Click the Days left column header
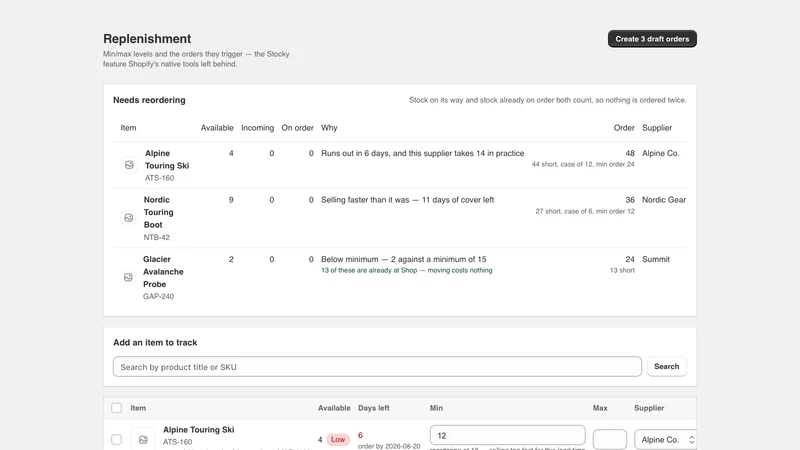800x450 pixels. 373,408
